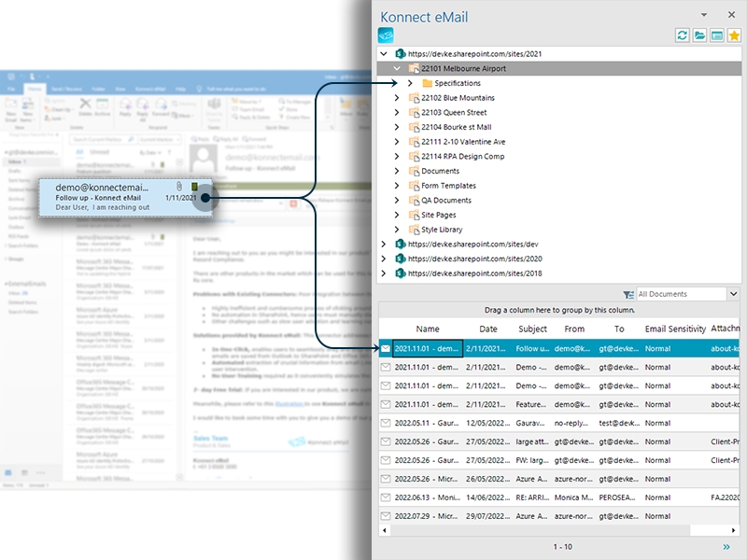Open the panel options dropdown arrow beside close
The height and width of the screenshot is (560, 747).
(704, 15)
